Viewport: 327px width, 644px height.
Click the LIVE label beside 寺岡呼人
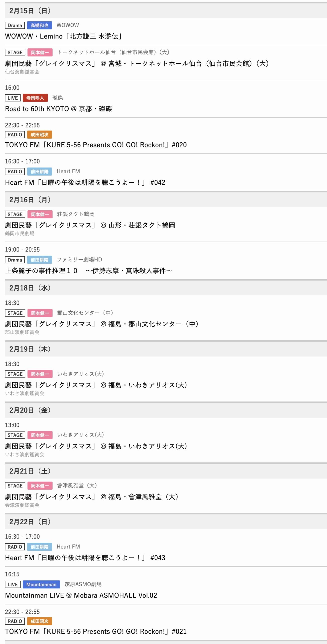click(13, 98)
